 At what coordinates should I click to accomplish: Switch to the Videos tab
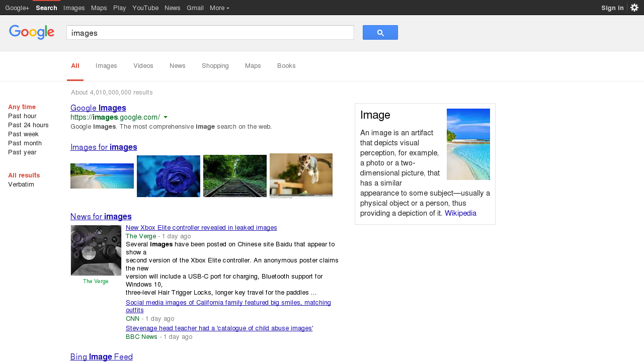coord(143,66)
